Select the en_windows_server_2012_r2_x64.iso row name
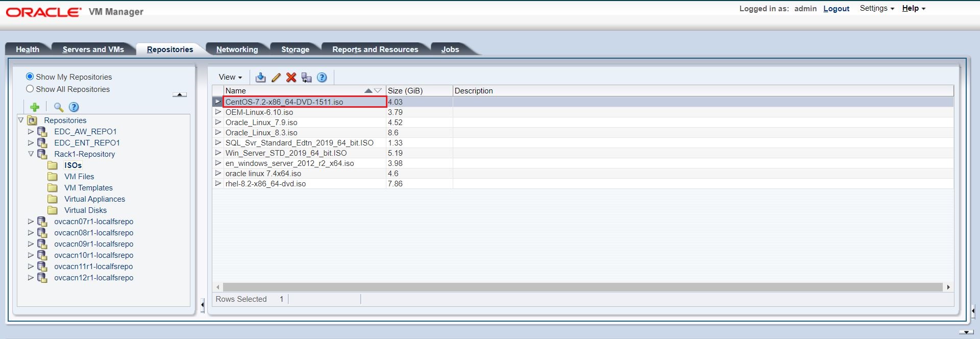This screenshot has height=339, width=980. click(290, 163)
